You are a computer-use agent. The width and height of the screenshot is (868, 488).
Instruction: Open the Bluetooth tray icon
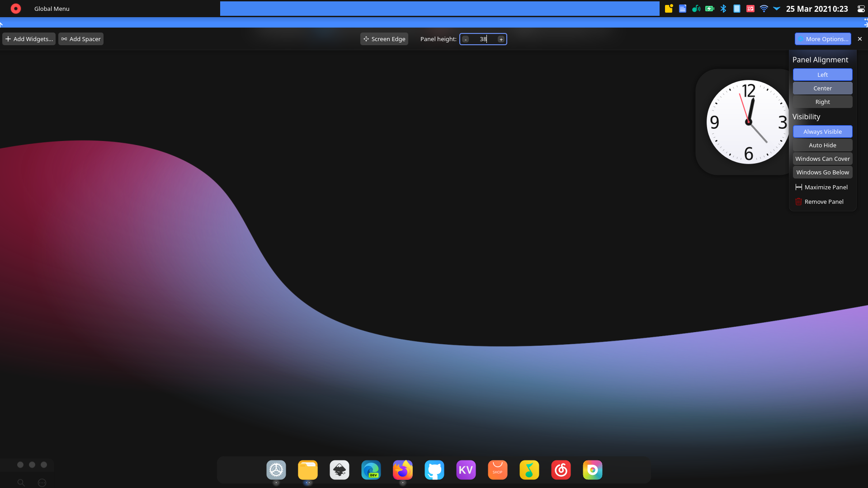click(723, 9)
